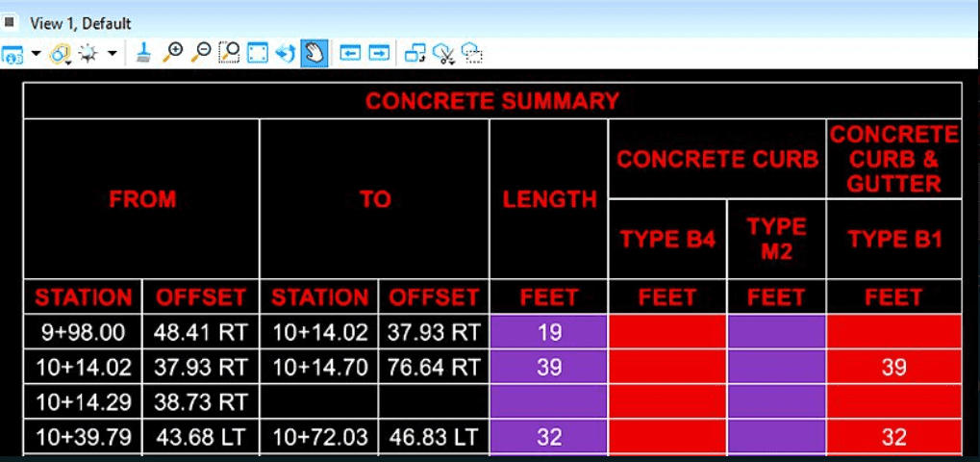
Task: Click the LENGTH header cell
Action: pyautogui.click(x=550, y=199)
